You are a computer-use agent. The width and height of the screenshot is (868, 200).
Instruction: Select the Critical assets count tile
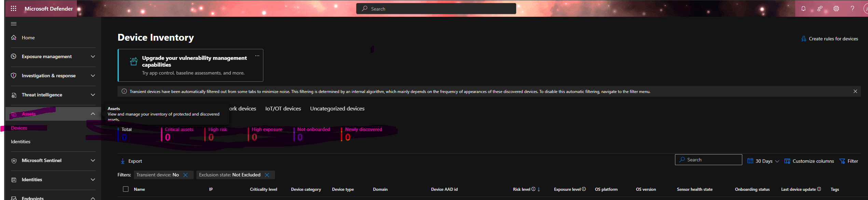178,134
